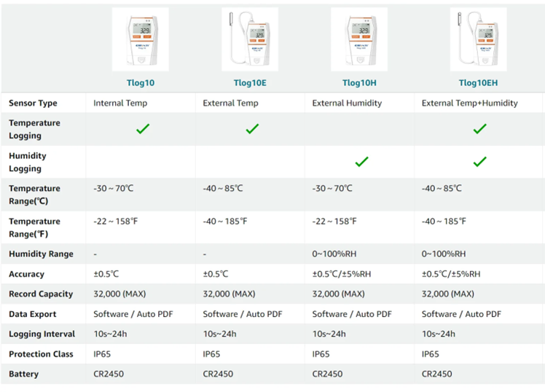
Task: Click Tlog10EH humidity logging green checkmark
Action: point(480,162)
